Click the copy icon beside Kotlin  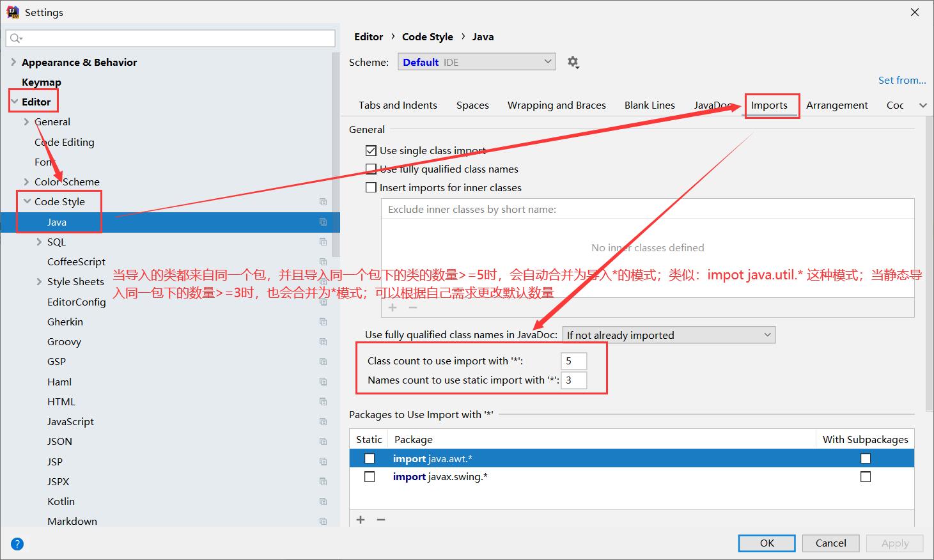[323, 501]
